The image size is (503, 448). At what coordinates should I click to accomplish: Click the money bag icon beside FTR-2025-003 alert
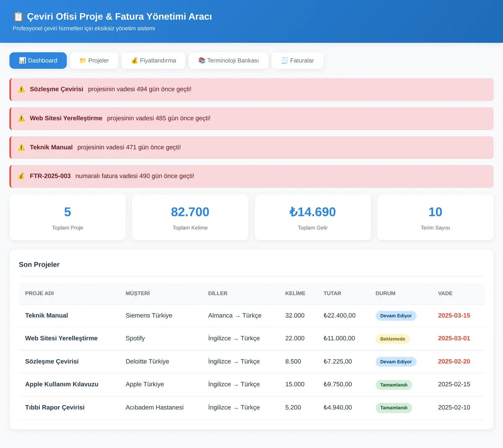[21, 176]
